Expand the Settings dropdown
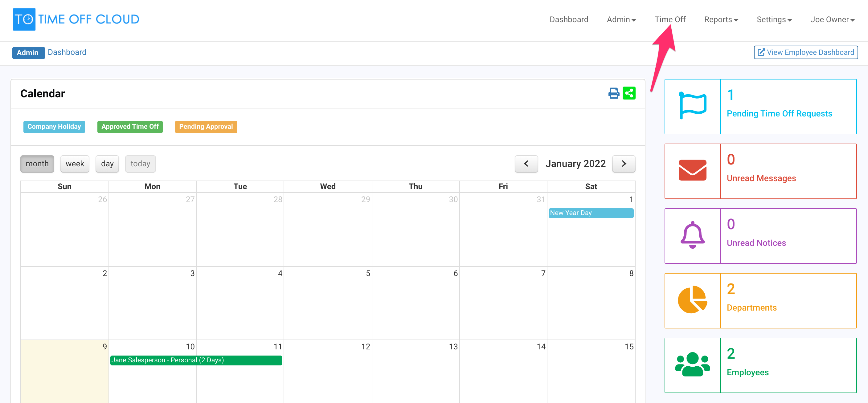This screenshot has height=403, width=868. pyautogui.click(x=774, y=19)
